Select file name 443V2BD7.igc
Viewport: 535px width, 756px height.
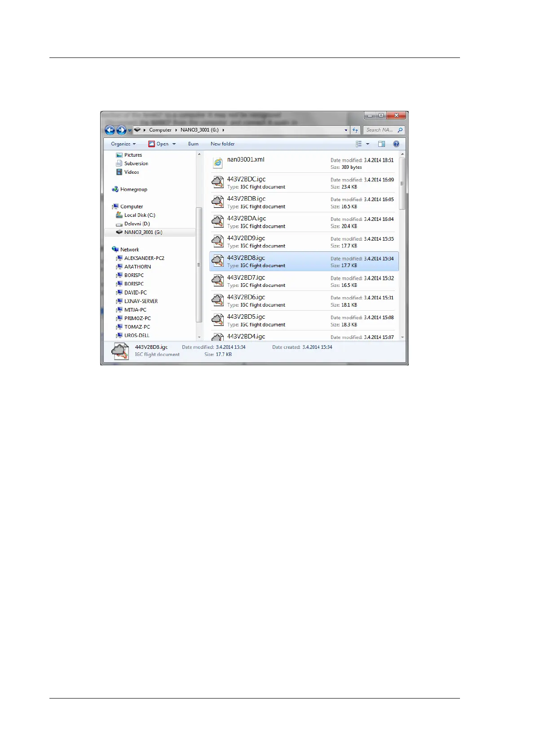point(246,278)
